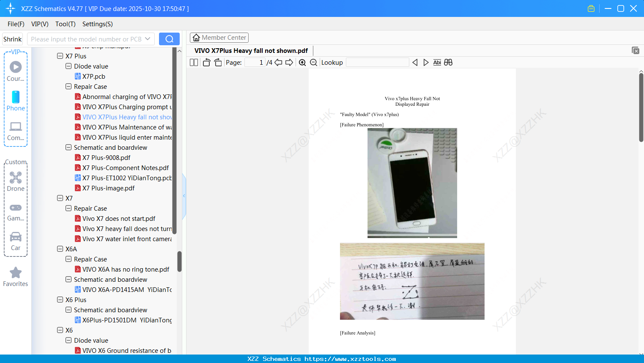Open the model number dropdown
Image resolution: width=644 pixels, height=363 pixels.
tap(148, 38)
